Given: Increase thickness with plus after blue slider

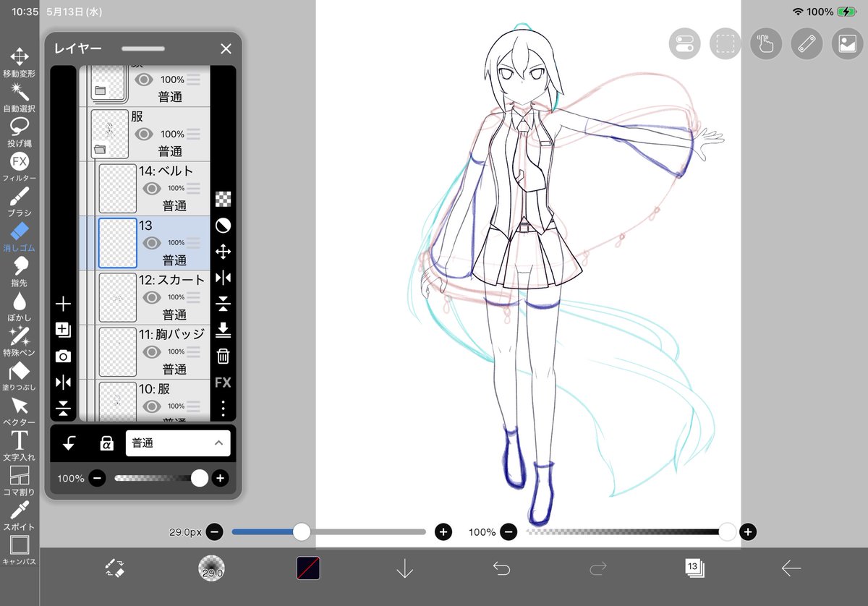Looking at the screenshot, I should tap(443, 532).
